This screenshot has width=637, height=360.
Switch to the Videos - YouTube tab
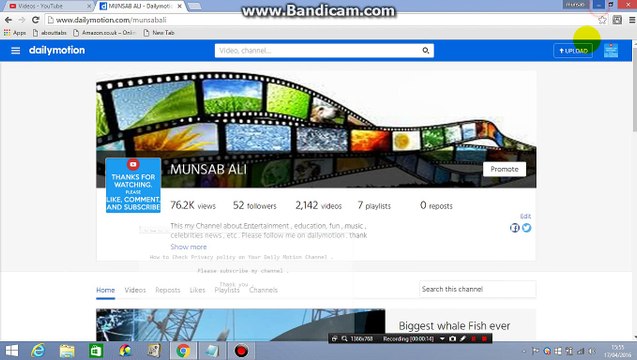[49, 6]
